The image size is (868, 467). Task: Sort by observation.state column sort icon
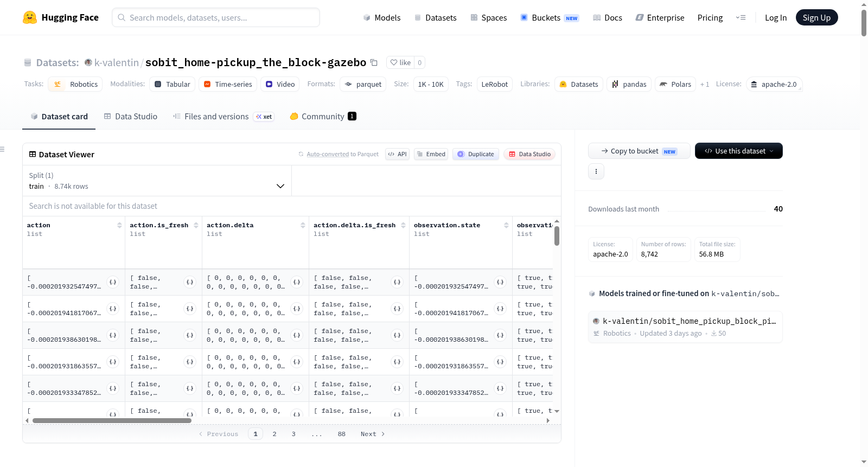(x=506, y=225)
